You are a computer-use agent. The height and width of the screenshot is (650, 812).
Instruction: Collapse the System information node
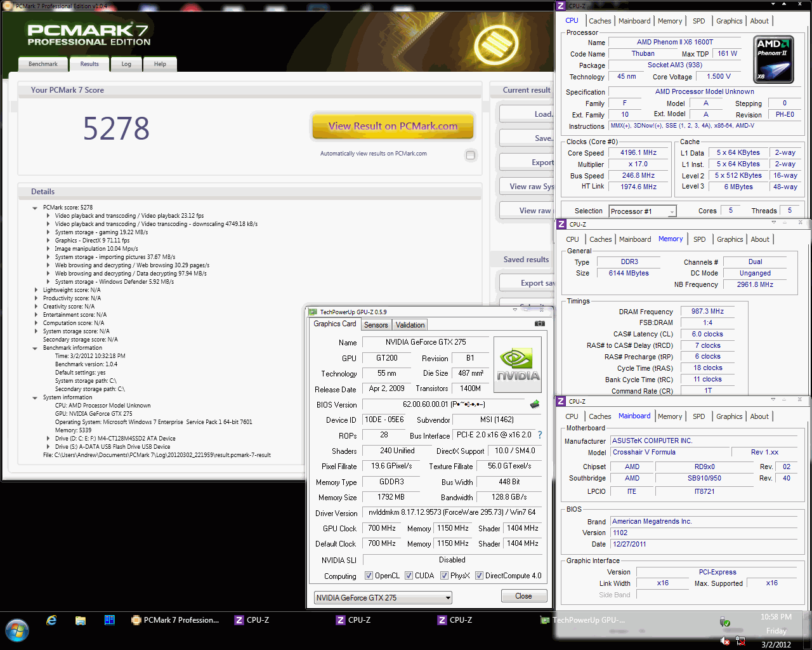(35, 397)
